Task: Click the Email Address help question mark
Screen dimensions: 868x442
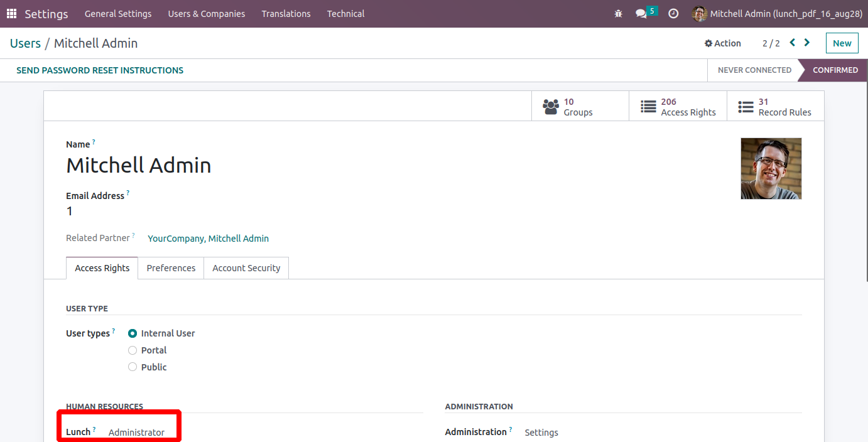Action: coord(128,193)
